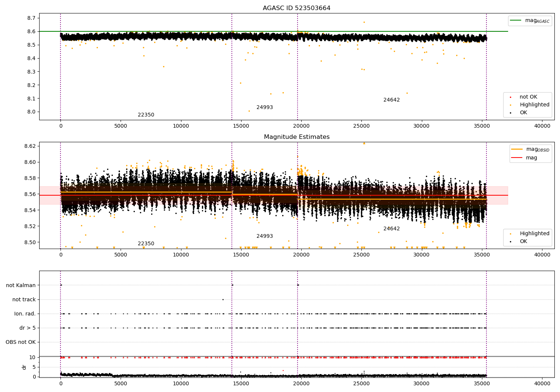Screen dimensions: 560x392
Task: Click obsid label 24642 in Magnitude Estimates plot
Action: 392,228
